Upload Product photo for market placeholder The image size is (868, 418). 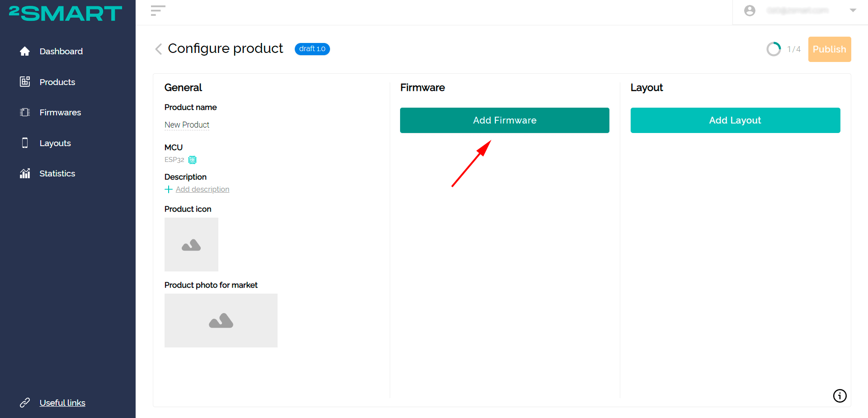221,320
